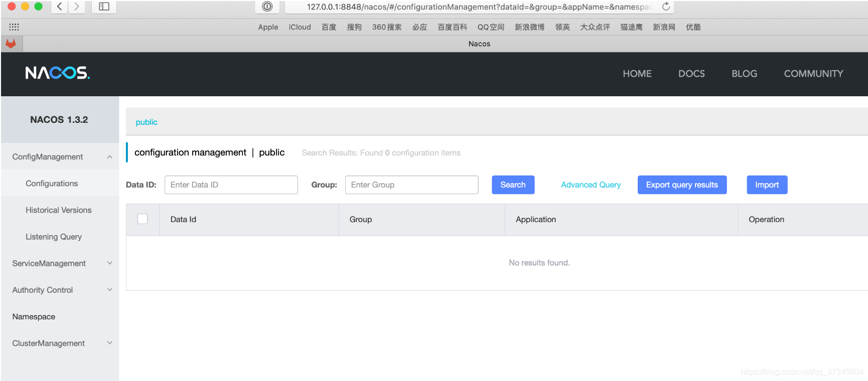Screen dimensions: 868x381
Task: Open the 猫途鹰 bookmark
Action: [631, 27]
